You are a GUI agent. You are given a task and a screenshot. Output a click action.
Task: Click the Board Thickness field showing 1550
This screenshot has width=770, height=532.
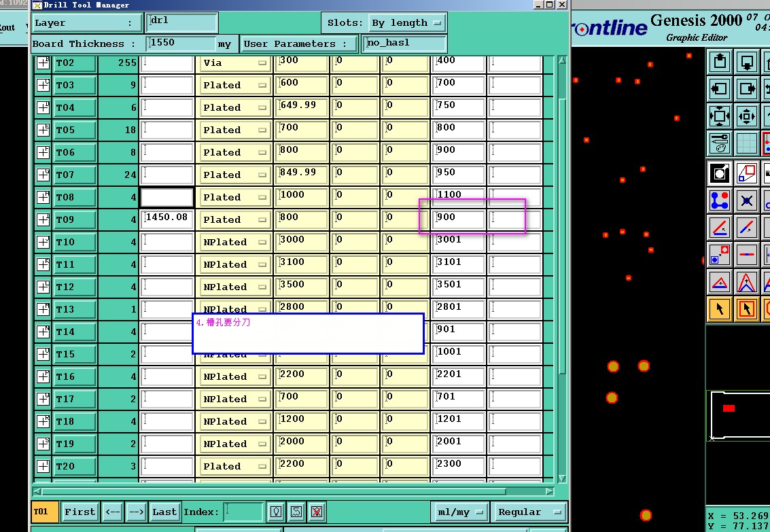(181, 43)
